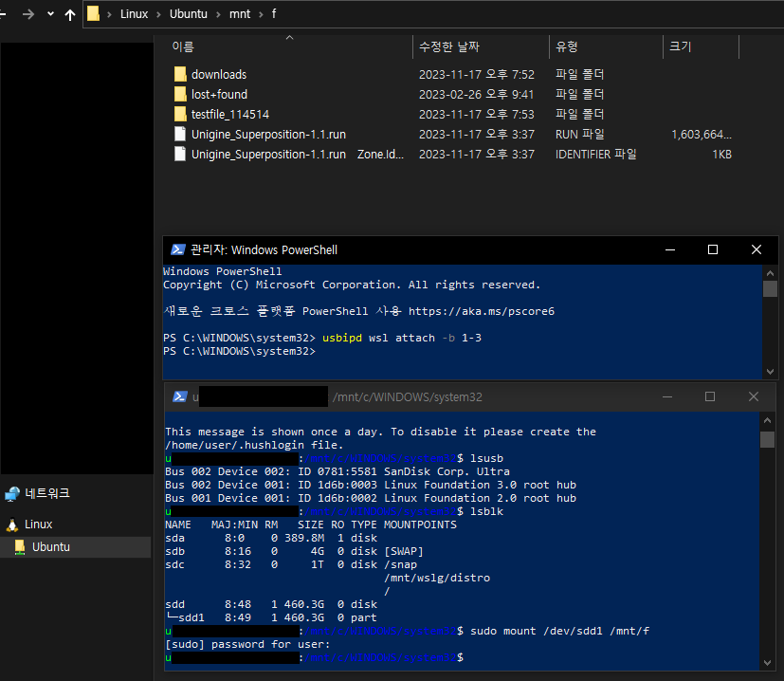
Task: Click the Linux breadcrumb in address bar
Action: pos(134,14)
